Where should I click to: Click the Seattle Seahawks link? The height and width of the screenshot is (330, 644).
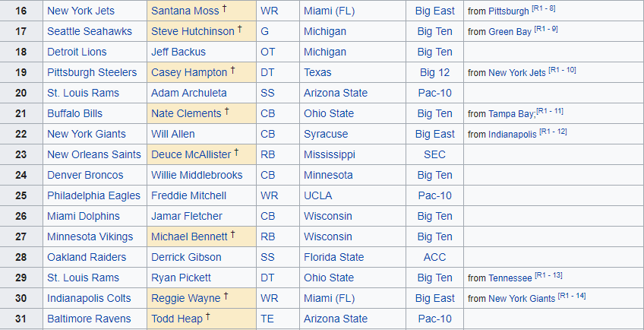coord(89,32)
